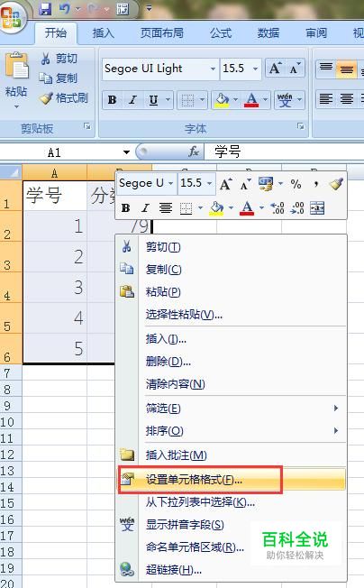This screenshot has height=588, width=364.
Task: Decrease font size in ribbon
Action: 296,69
